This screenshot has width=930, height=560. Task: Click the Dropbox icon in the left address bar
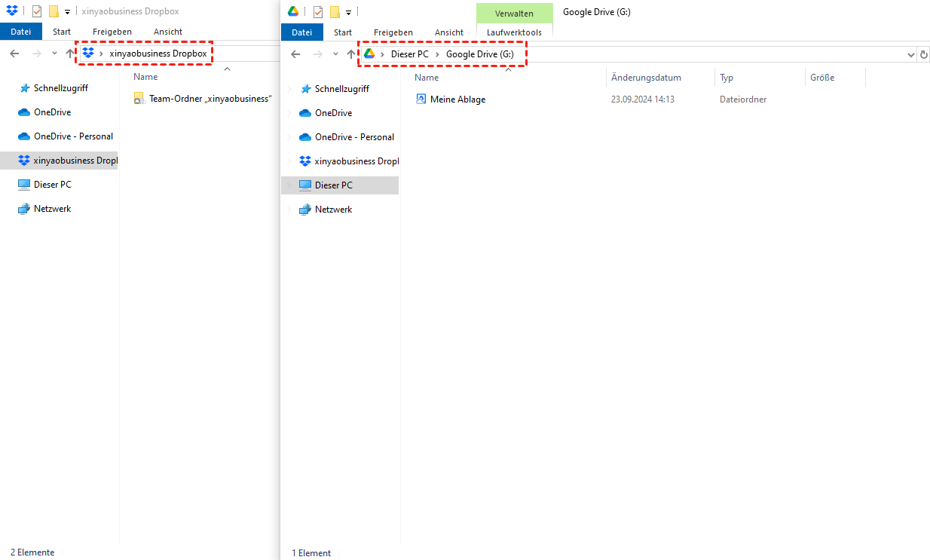(x=88, y=54)
